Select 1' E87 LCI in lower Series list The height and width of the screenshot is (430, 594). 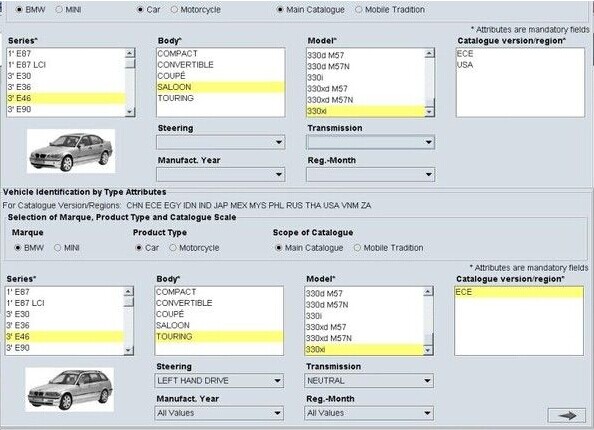[x=64, y=303]
